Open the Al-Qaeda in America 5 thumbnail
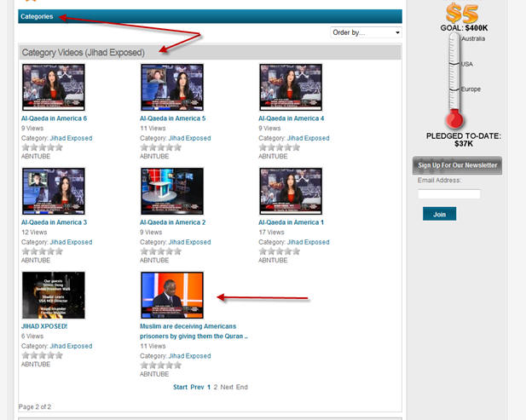This screenshot has height=420, width=526. 172,88
